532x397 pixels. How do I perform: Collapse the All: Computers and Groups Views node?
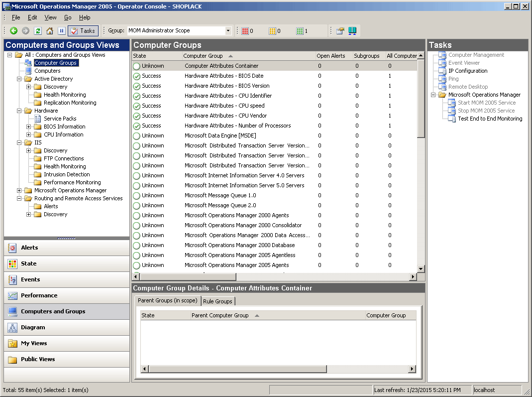(10, 55)
